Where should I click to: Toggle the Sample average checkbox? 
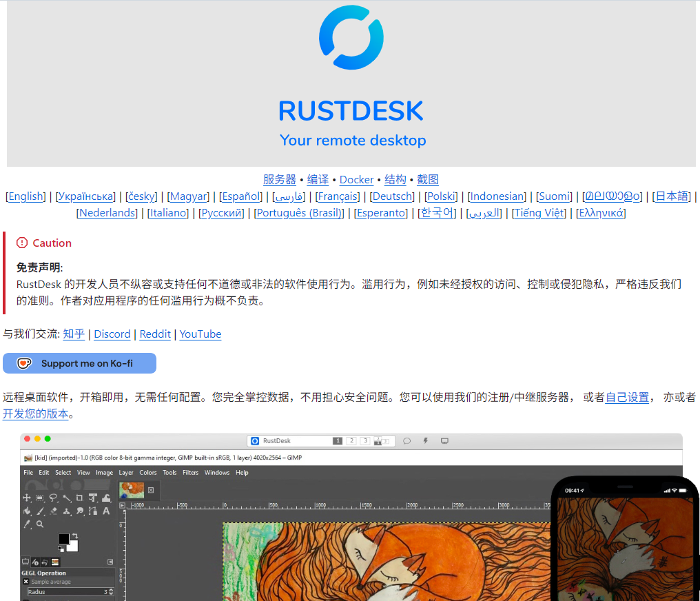tap(25, 582)
